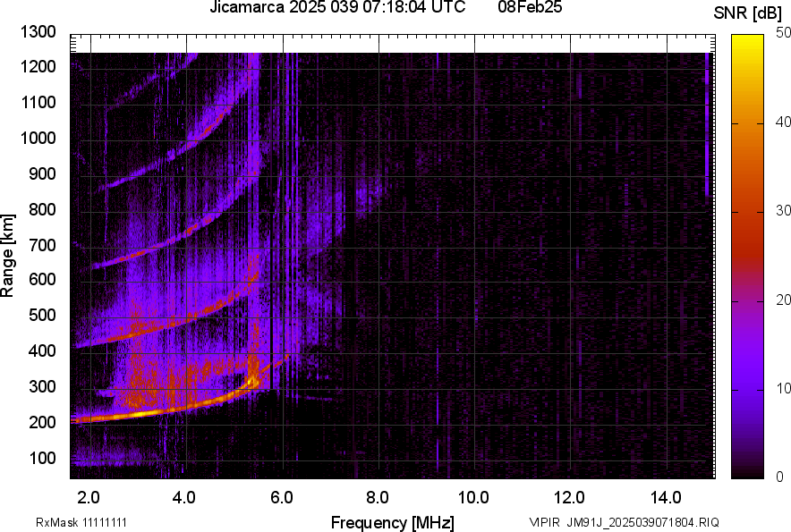Click the frequency tick label 8.0

[378, 498]
